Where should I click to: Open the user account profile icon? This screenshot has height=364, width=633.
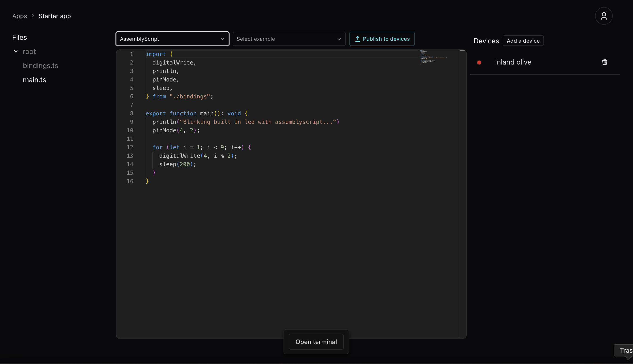(604, 16)
